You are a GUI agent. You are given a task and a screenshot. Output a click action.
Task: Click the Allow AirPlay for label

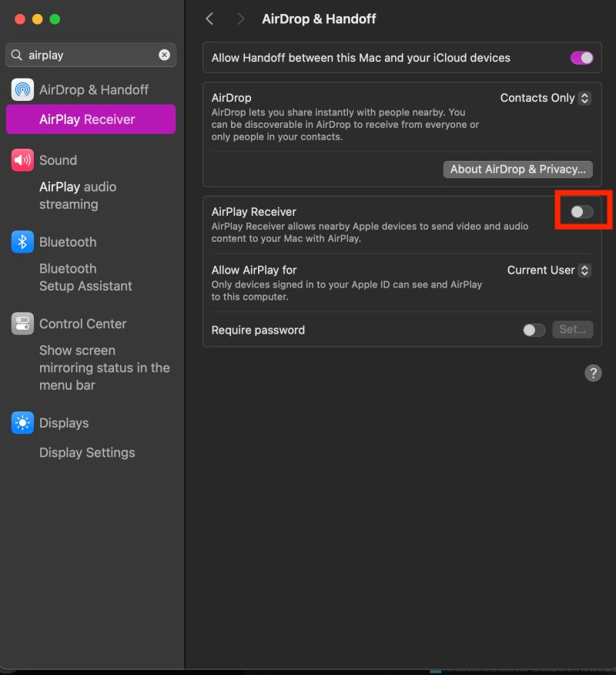point(254,270)
